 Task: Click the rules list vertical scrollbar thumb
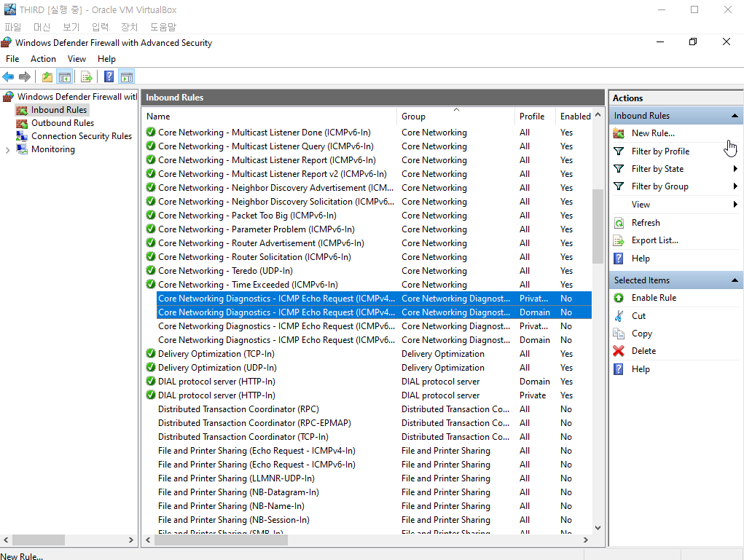pyautogui.click(x=598, y=226)
